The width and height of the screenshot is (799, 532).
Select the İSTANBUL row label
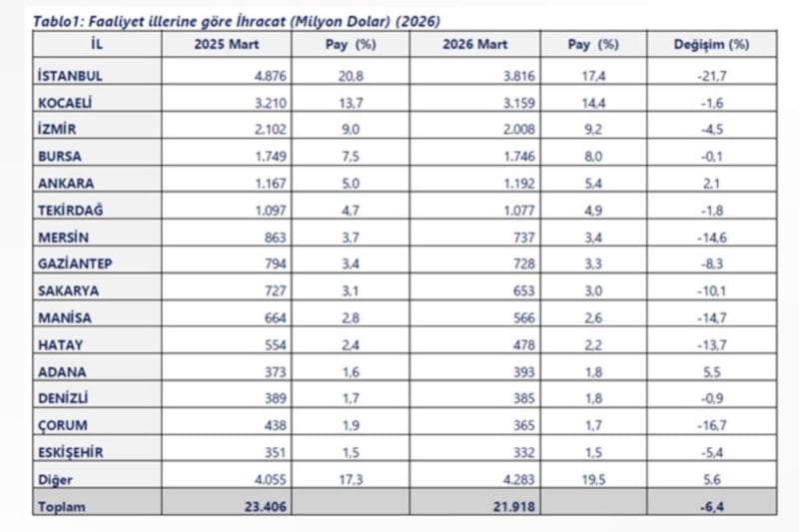(x=69, y=75)
